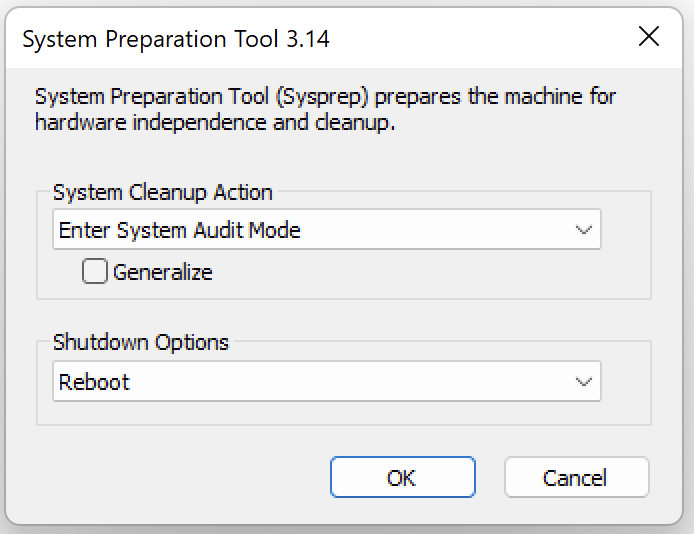Enable the Generalize checkbox
The width and height of the screenshot is (694, 534).
(x=95, y=271)
